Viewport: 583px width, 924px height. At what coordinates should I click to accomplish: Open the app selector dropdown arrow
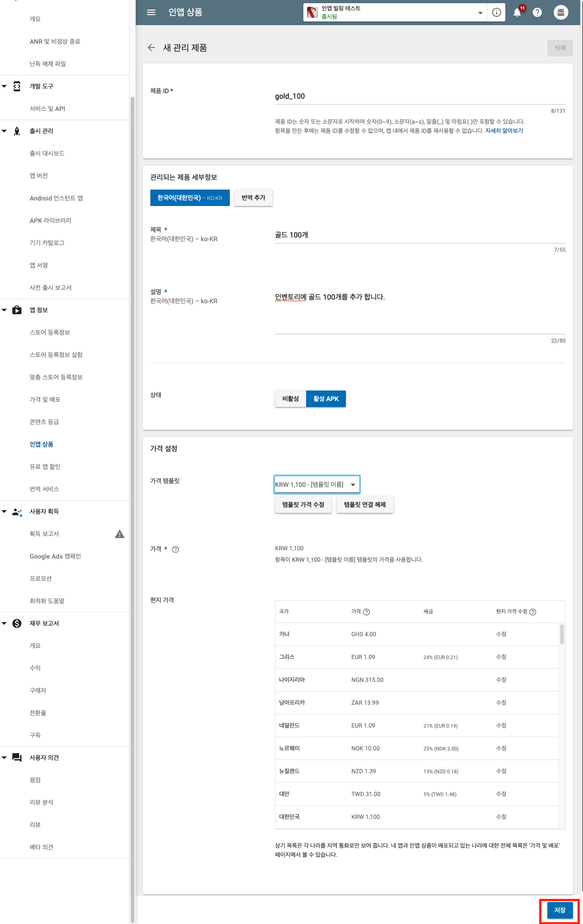coord(480,13)
